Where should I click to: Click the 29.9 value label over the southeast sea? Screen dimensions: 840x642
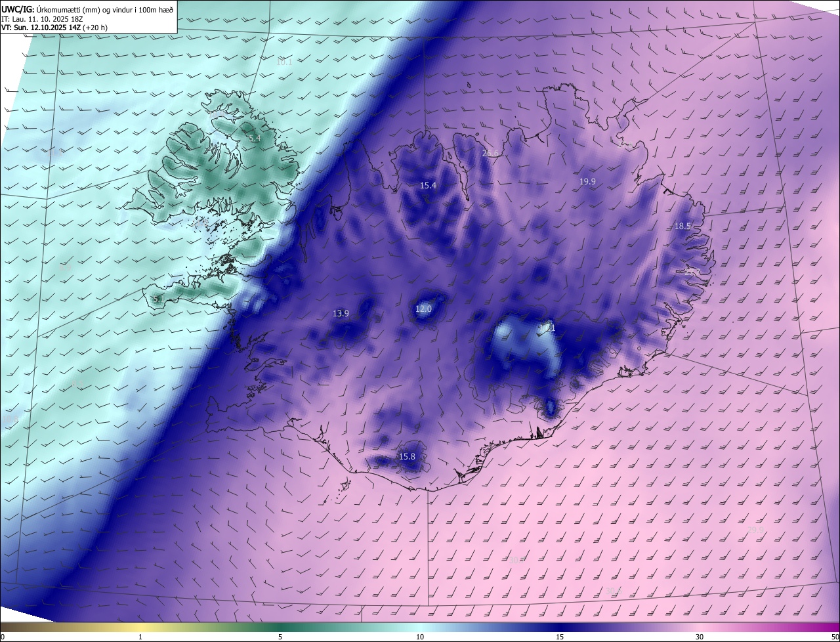coord(755,530)
